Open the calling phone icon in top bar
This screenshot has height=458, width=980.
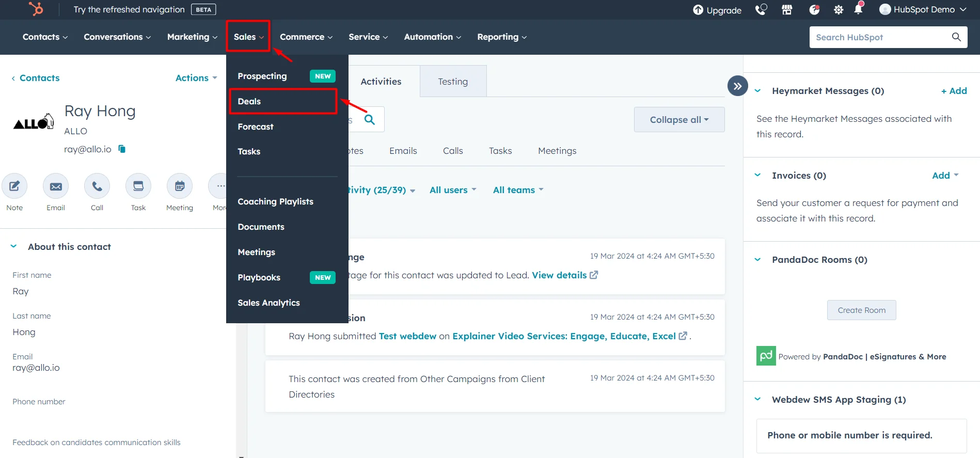tap(761, 10)
